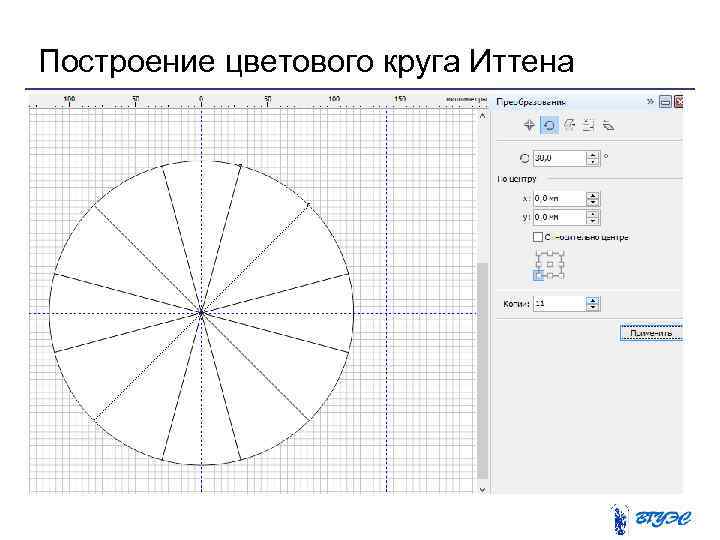Click the y center field
720x540 pixels.
coord(560,217)
